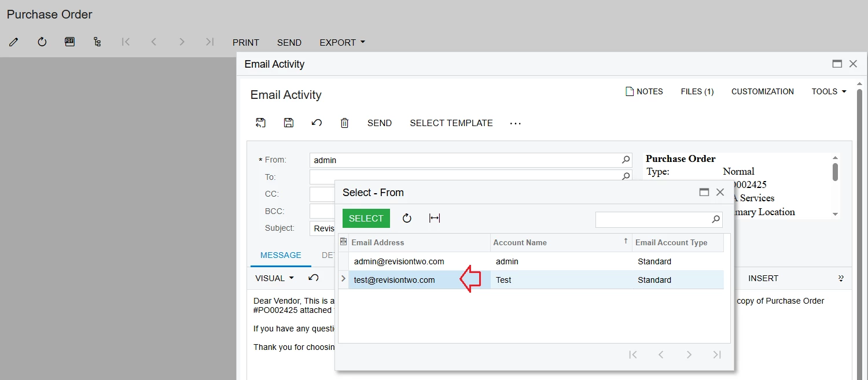Screen dimensions: 868x380
Task: Open NOTES in Email Activity
Action: click(645, 91)
